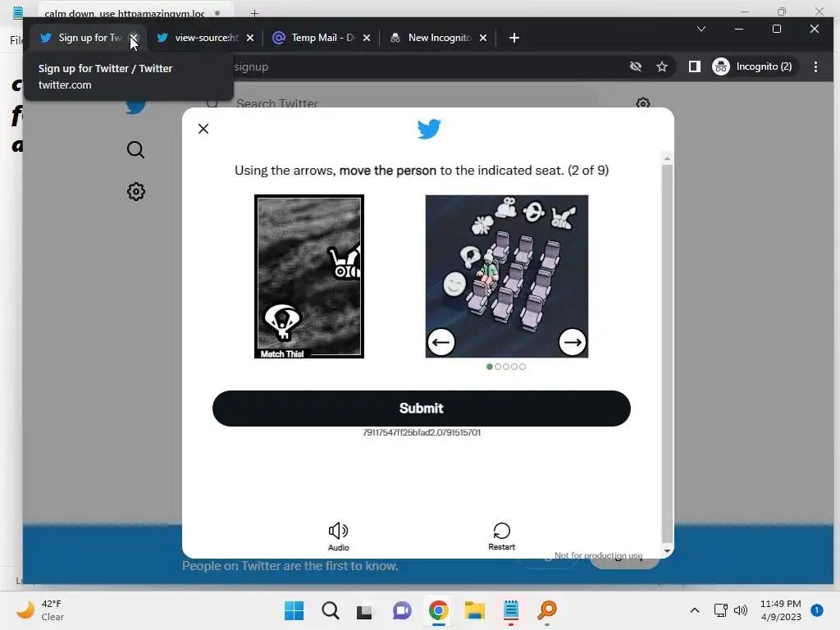Open the weather widget showing 42°F
840x630 pixels.
(x=40, y=610)
